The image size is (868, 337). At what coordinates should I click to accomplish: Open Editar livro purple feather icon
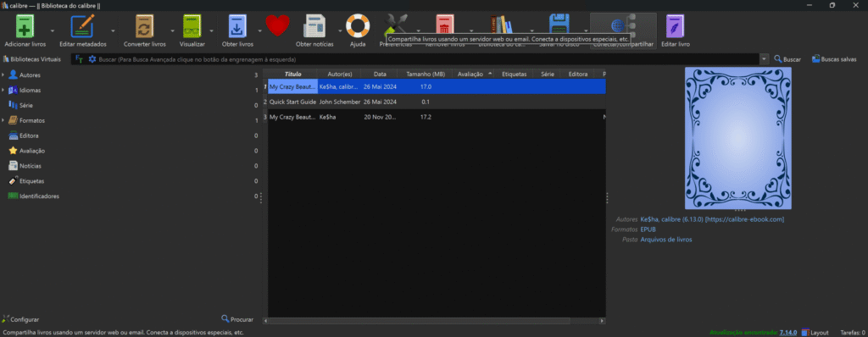click(676, 26)
